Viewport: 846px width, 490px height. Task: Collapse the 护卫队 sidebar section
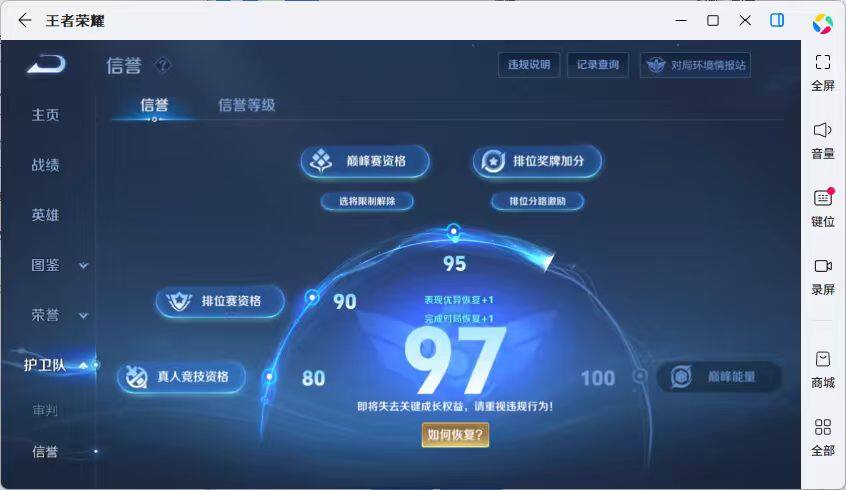click(x=83, y=365)
